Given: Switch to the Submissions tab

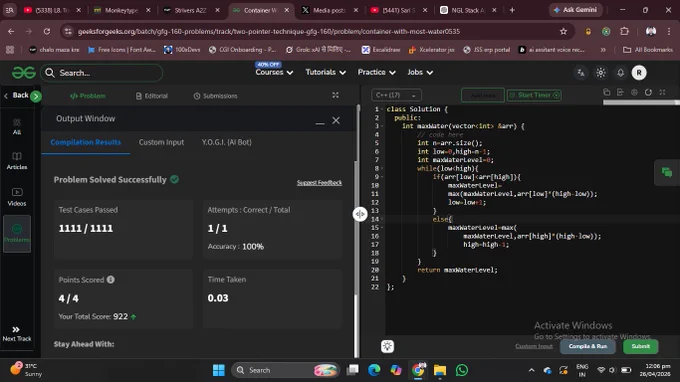Looking at the screenshot, I should pyautogui.click(x=216, y=96).
